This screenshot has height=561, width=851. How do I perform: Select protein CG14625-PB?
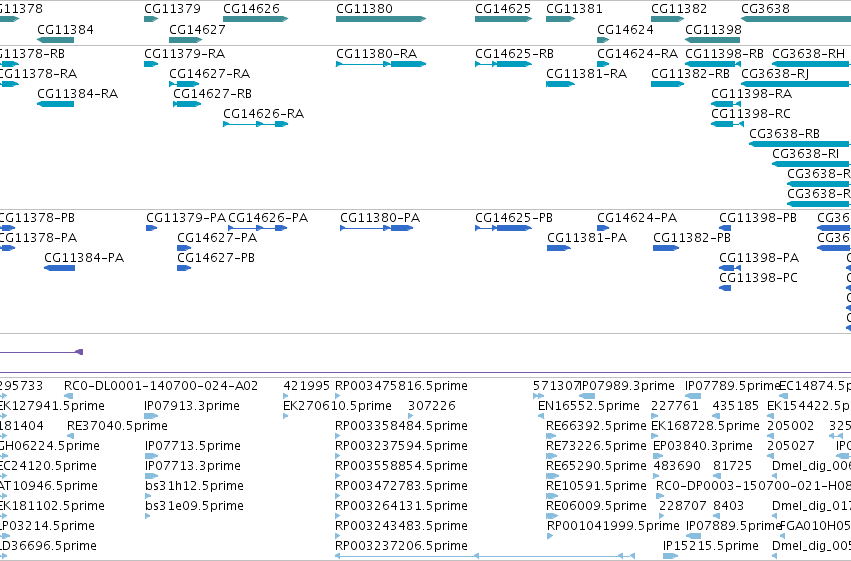pos(504,228)
